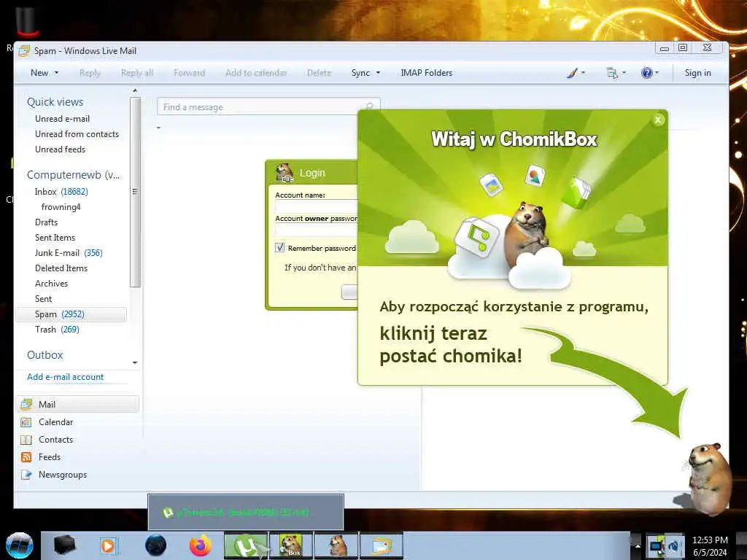Expand the Menus icon dropdown arrow
Viewport: 747px width, 560px height.
624,73
